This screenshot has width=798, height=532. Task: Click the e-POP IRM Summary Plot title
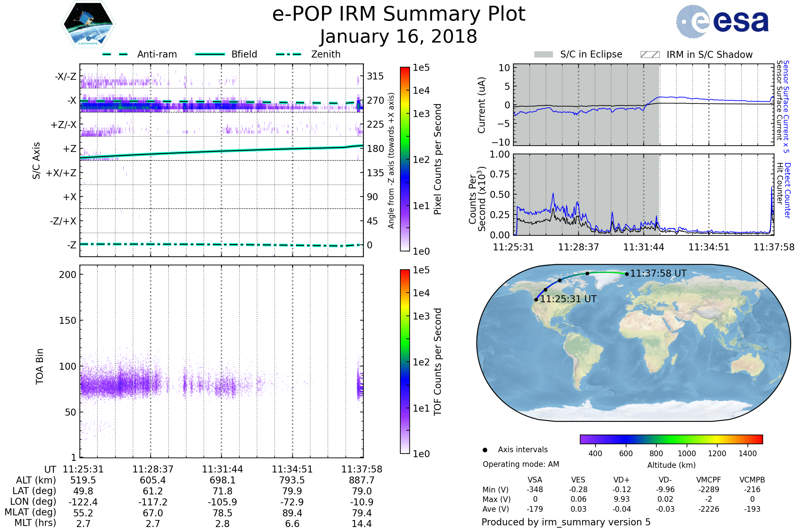point(399,14)
